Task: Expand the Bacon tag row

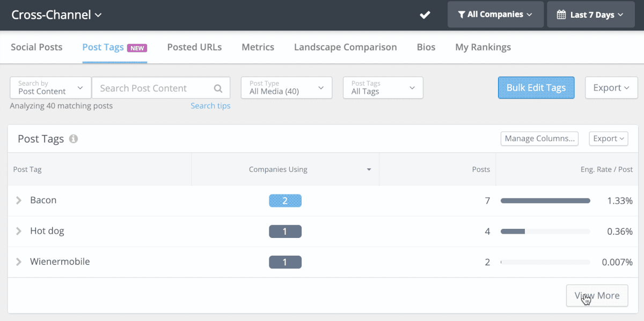Action: click(x=19, y=200)
